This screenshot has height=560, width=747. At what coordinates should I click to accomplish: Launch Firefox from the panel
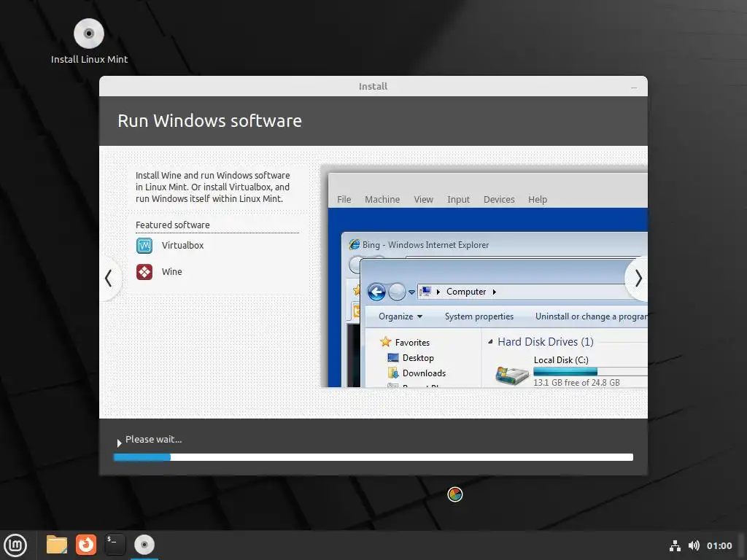86,545
